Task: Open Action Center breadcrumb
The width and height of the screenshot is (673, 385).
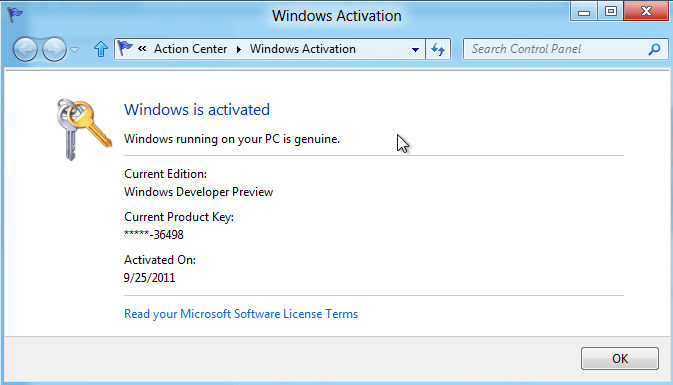Action: click(191, 49)
